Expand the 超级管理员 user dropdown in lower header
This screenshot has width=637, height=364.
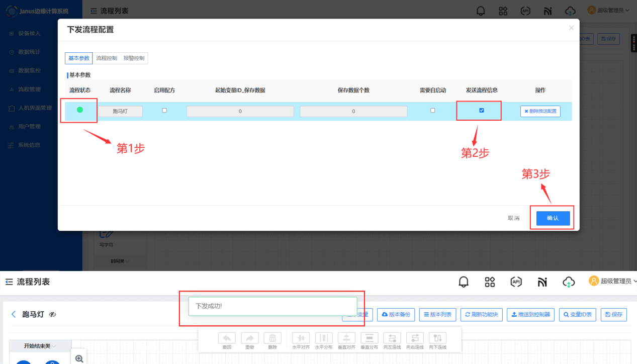point(613,282)
